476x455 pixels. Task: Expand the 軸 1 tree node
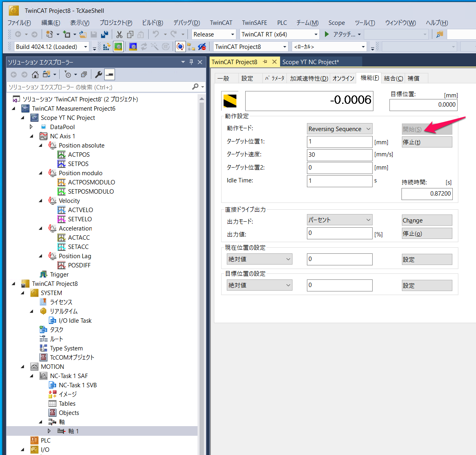pyautogui.click(x=49, y=431)
